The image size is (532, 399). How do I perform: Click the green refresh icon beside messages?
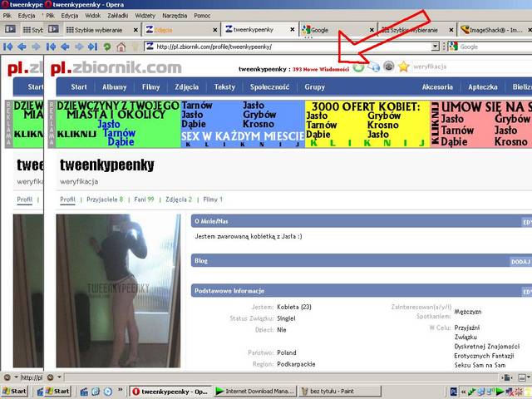click(358, 66)
